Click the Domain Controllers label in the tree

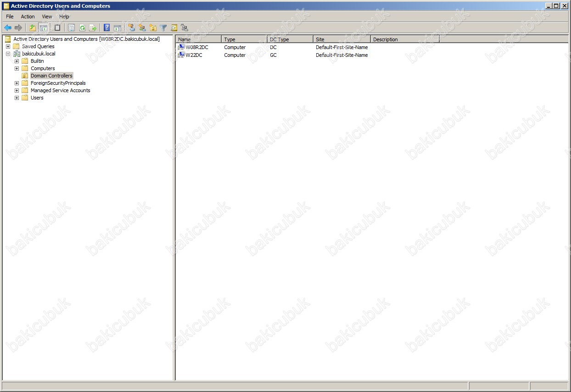(x=51, y=76)
